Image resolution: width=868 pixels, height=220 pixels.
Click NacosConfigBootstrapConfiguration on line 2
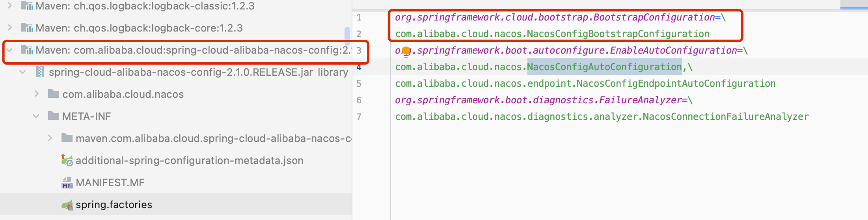[x=618, y=34]
